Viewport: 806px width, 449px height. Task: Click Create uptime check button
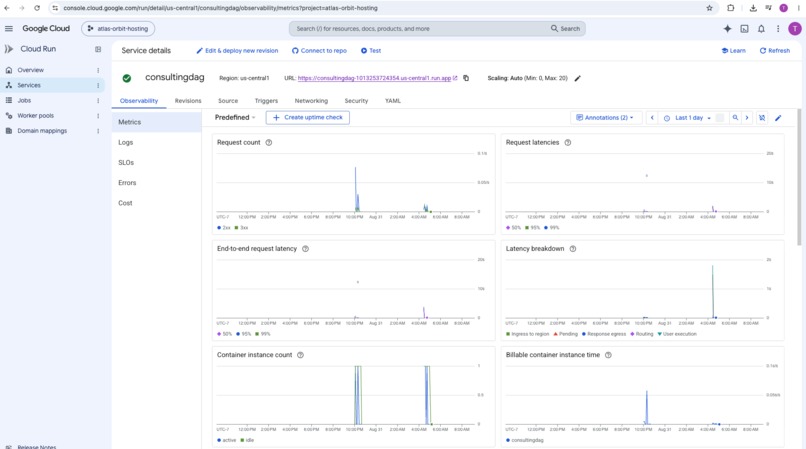307,117
